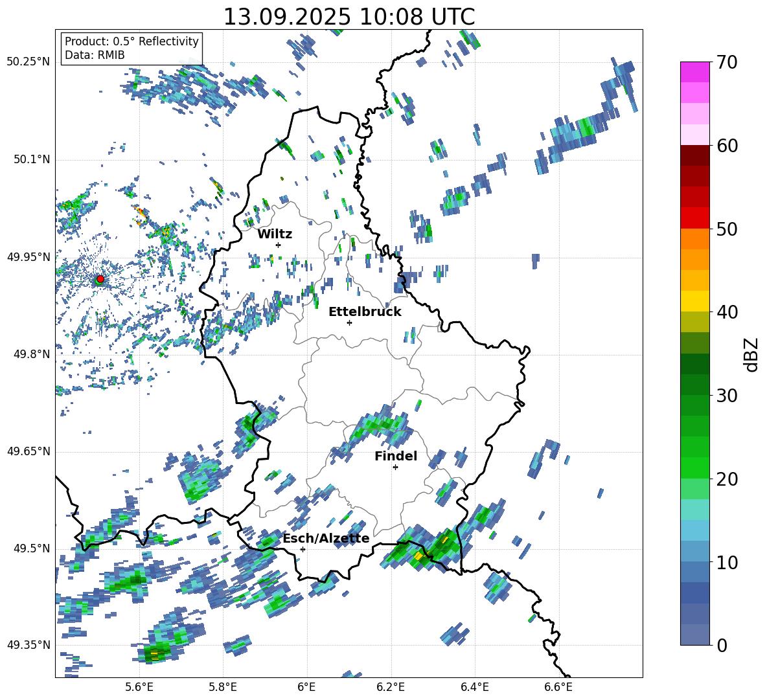Click the 70 tick on colorbar

coord(727,62)
